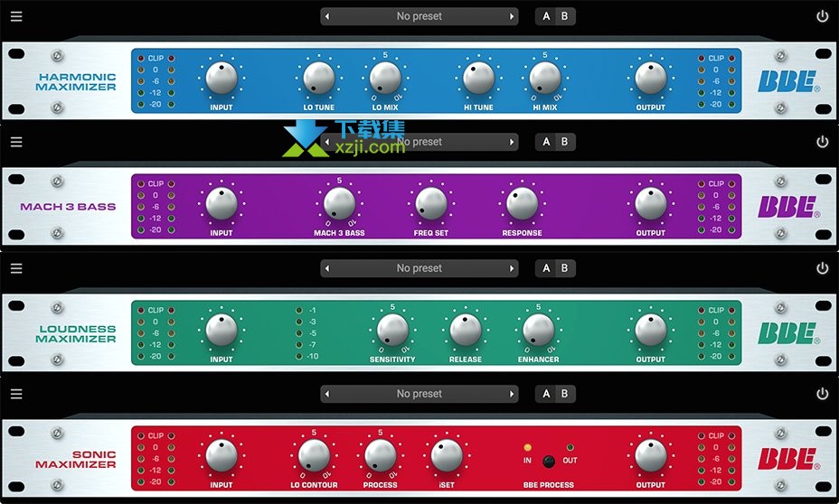Click the Sonic Maximizer OUTPUT knob

pos(651,456)
